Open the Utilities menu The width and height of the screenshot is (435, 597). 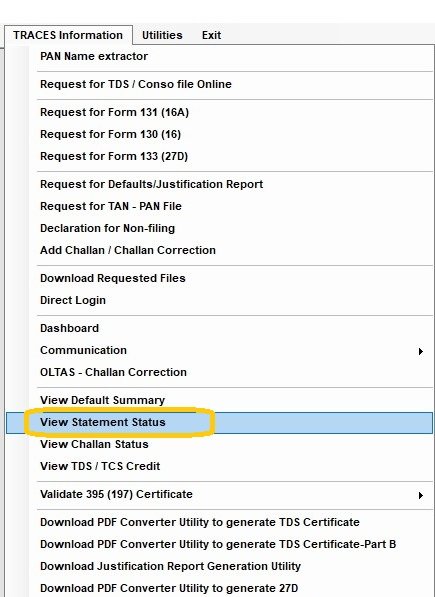pos(162,35)
